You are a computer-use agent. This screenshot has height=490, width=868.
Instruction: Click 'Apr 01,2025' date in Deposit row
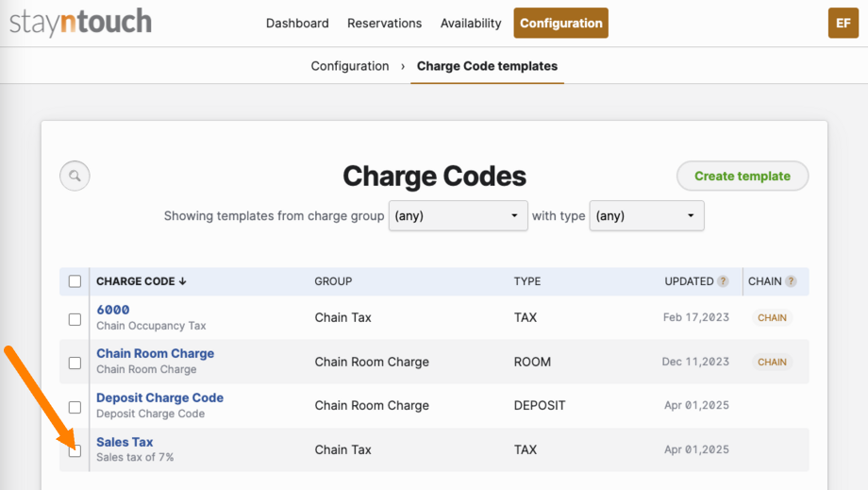tap(696, 405)
